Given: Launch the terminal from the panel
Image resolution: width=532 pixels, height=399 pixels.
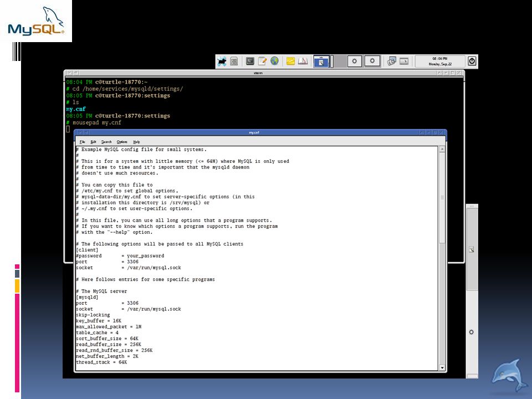Looking at the screenshot, I should point(250,61).
